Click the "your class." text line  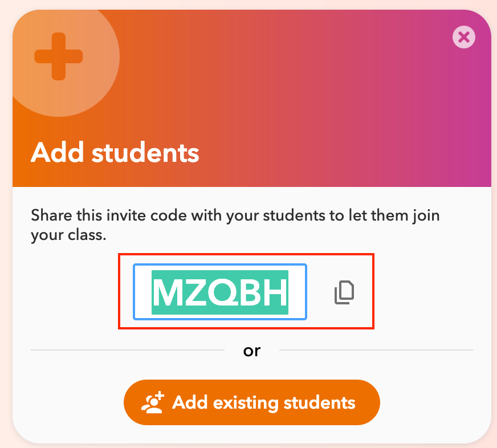[x=68, y=235]
